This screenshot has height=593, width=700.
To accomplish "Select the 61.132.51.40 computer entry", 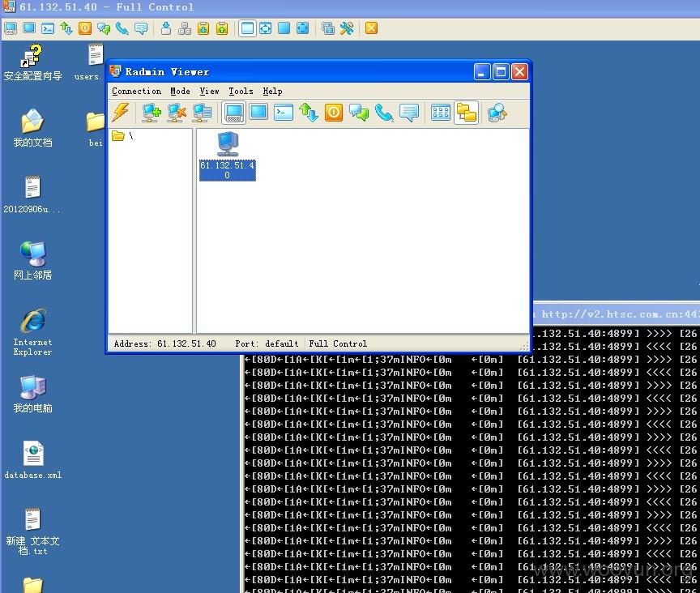I will click(x=227, y=156).
